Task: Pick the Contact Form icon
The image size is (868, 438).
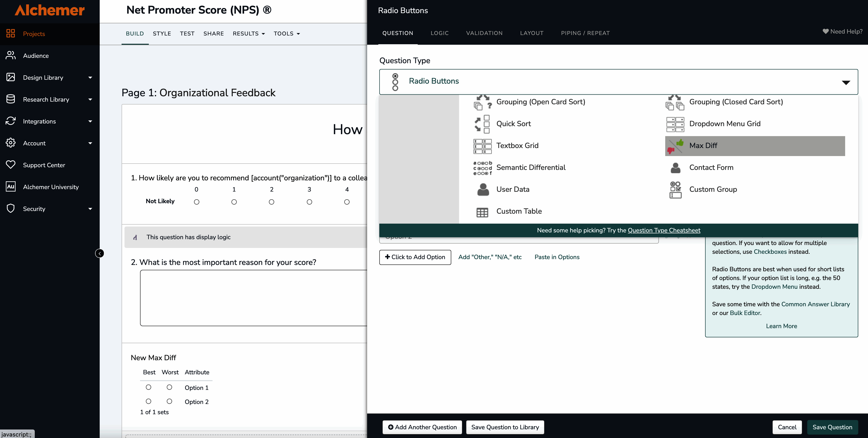Action: (x=675, y=168)
